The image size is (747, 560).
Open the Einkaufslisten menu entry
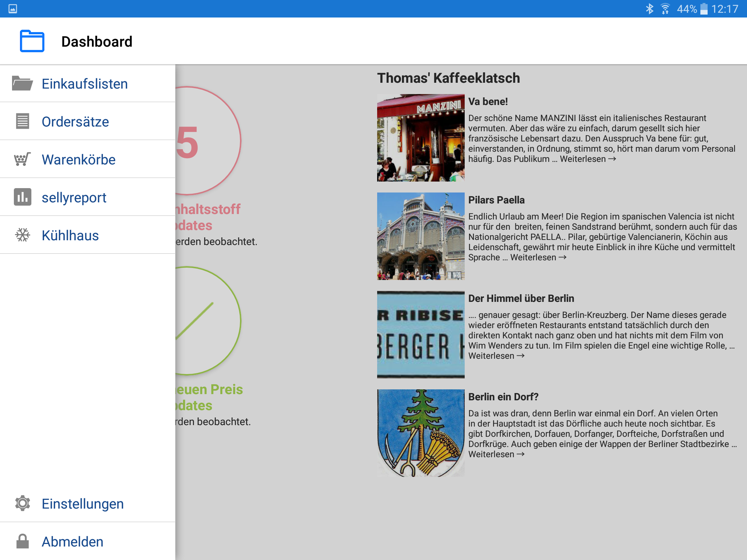[x=85, y=84]
